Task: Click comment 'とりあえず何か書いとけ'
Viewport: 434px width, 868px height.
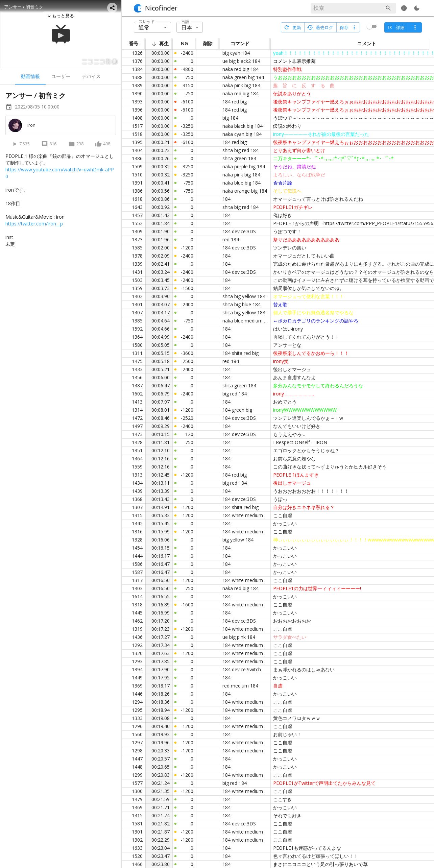Action: [x=299, y=150]
